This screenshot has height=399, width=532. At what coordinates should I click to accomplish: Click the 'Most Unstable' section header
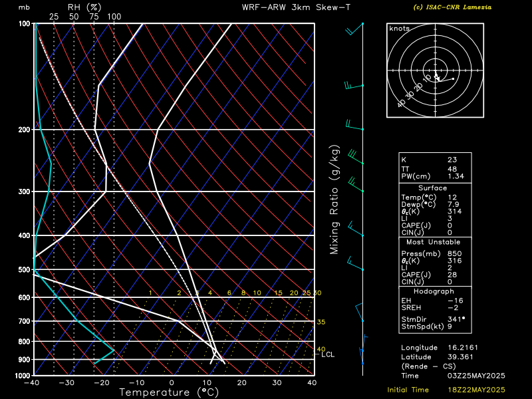click(x=434, y=242)
